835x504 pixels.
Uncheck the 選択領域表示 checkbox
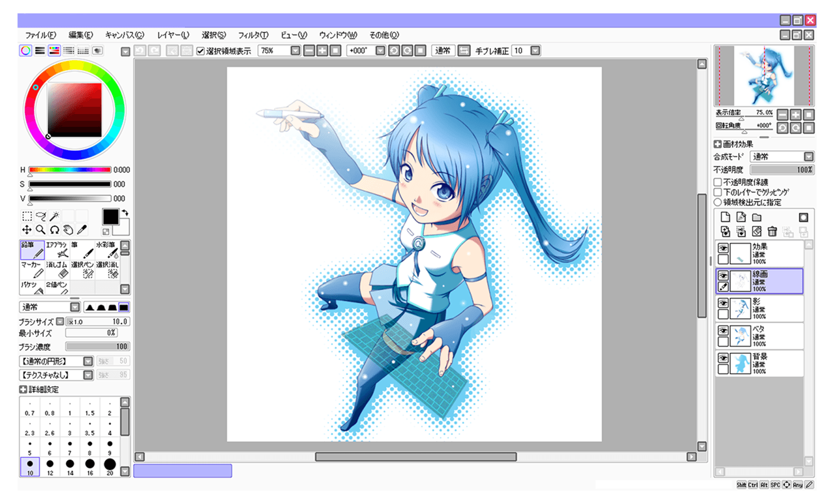[x=200, y=51]
